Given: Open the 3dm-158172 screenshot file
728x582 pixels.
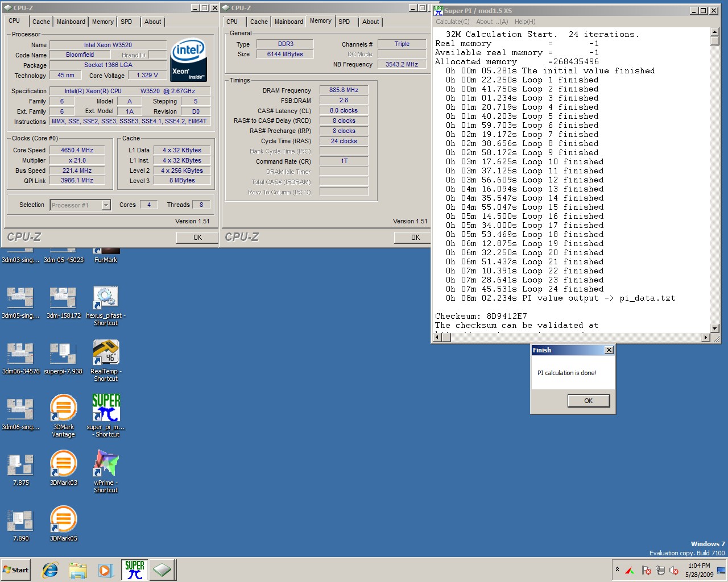Looking at the screenshot, I should (64, 302).
